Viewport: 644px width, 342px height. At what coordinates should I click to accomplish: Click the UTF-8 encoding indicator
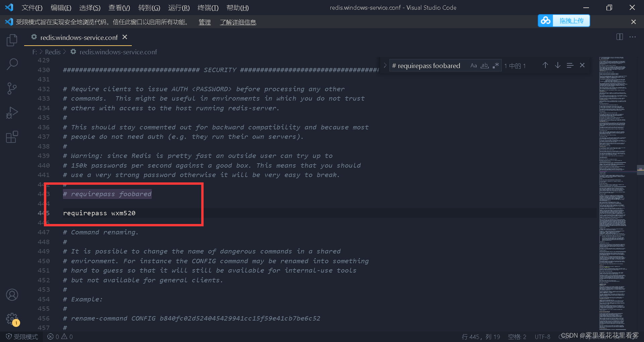(x=542, y=337)
